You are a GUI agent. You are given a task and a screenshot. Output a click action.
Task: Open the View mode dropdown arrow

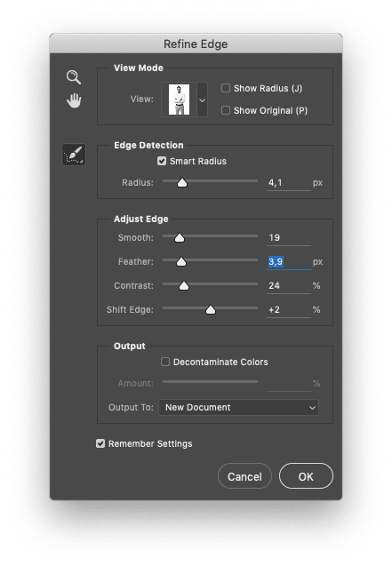point(202,100)
